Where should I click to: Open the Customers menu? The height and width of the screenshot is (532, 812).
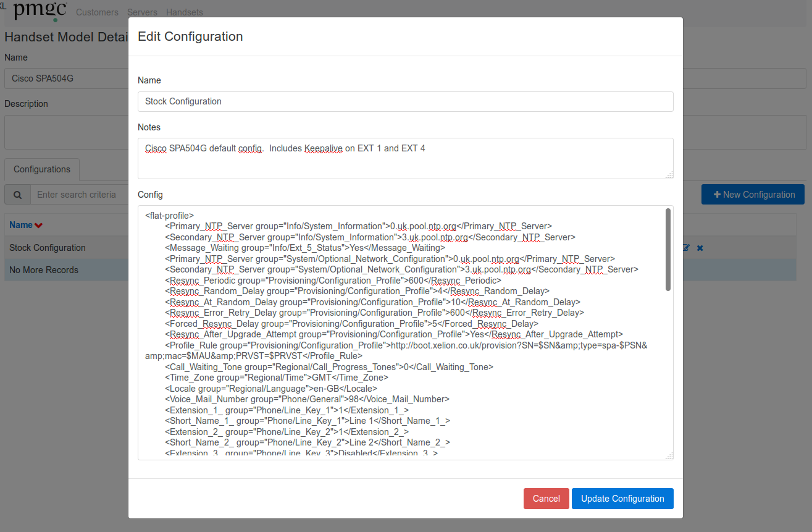coord(97,12)
